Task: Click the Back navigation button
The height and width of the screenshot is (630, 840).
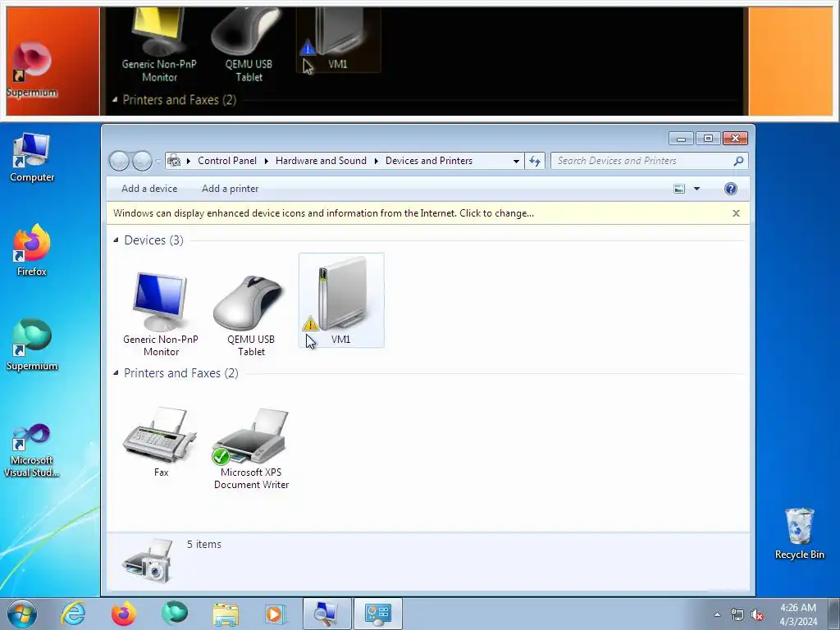Action: pyautogui.click(x=119, y=161)
